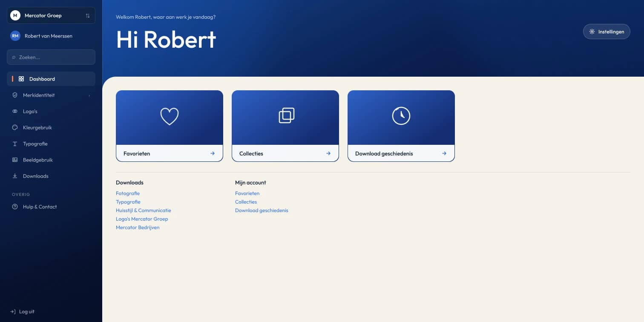The height and width of the screenshot is (322, 644).
Task: Open the Mercator Groep organization switcher arrows
Action: (x=88, y=15)
